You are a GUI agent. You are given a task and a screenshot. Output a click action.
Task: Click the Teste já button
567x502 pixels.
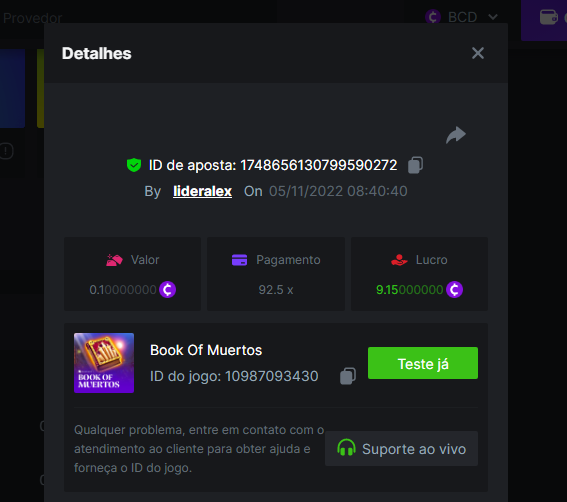(423, 363)
